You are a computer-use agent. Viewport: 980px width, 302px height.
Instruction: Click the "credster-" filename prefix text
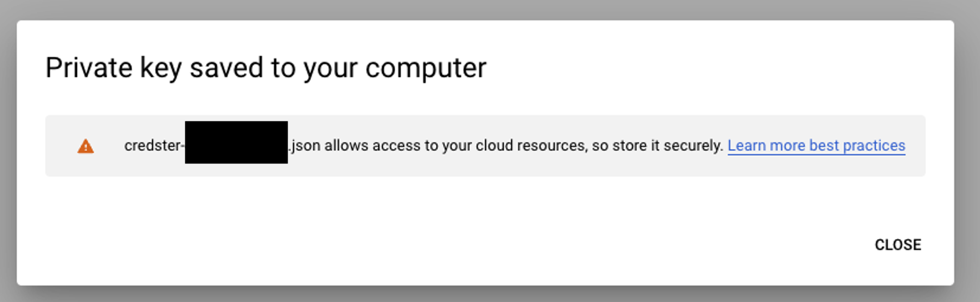click(x=153, y=146)
